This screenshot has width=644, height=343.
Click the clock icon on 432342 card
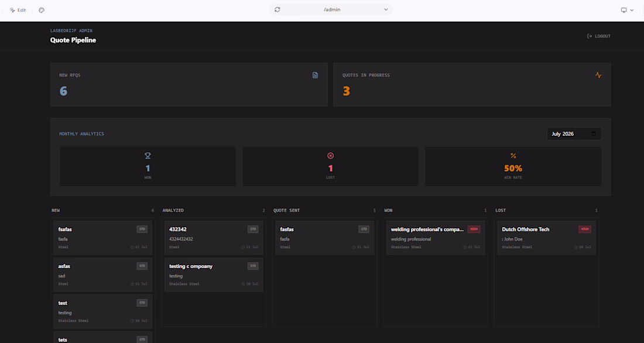click(243, 247)
